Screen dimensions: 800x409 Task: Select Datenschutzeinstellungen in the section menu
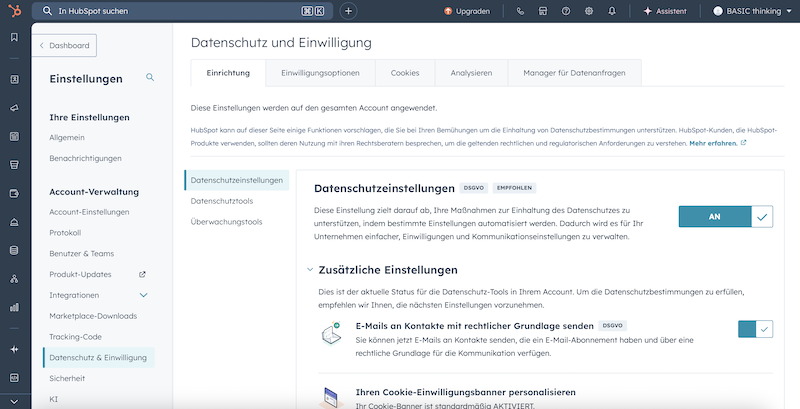[237, 180]
